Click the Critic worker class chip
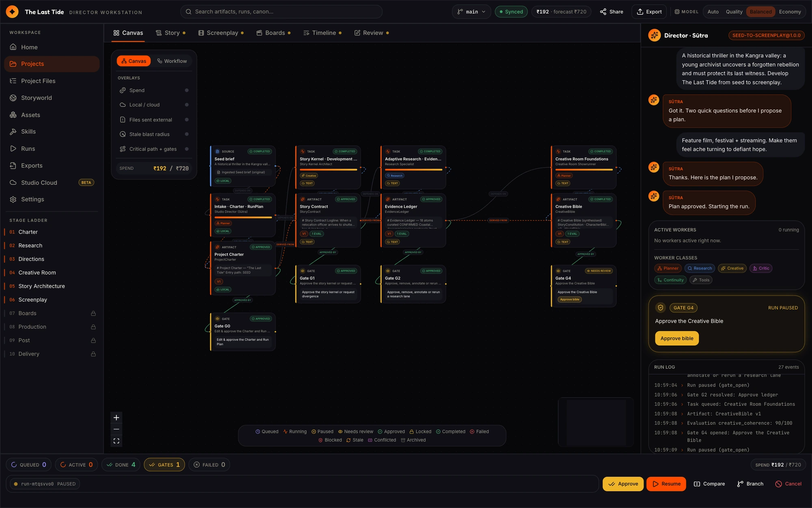 (x=761, y=268)
